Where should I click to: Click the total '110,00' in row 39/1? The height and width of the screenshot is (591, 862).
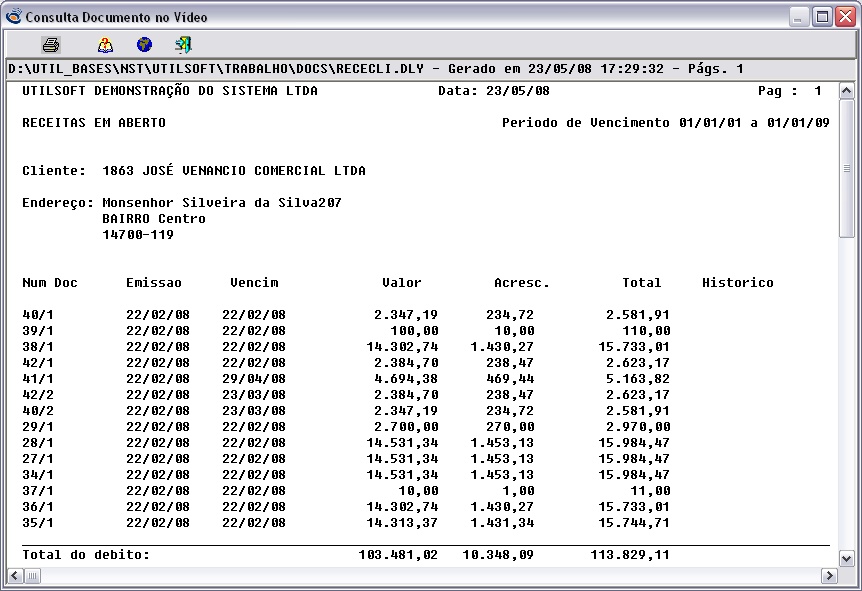coord(646,330)
